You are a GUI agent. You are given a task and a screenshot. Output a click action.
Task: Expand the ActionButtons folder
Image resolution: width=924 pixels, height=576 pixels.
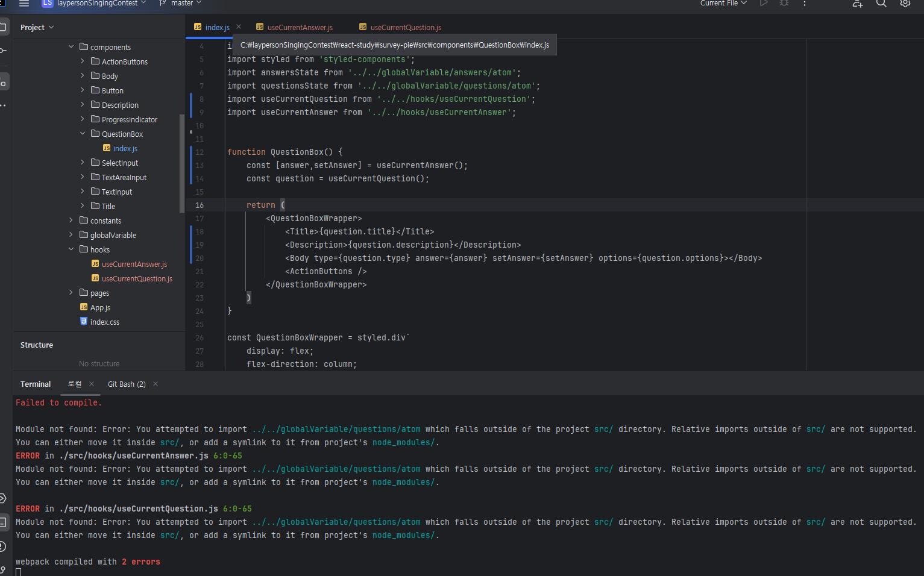tap(83, 61)
